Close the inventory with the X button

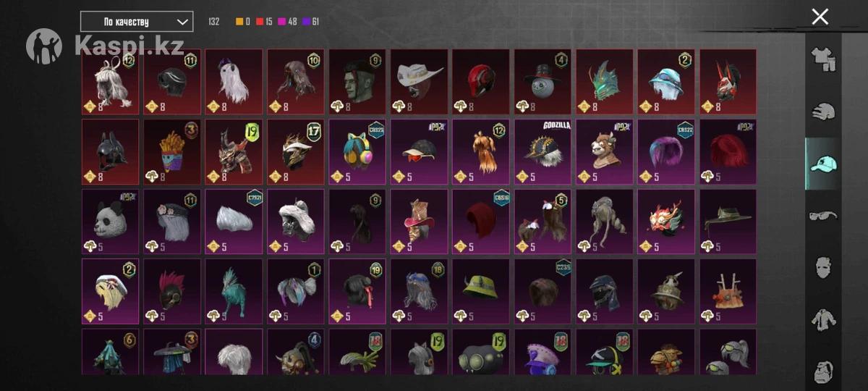820,17
